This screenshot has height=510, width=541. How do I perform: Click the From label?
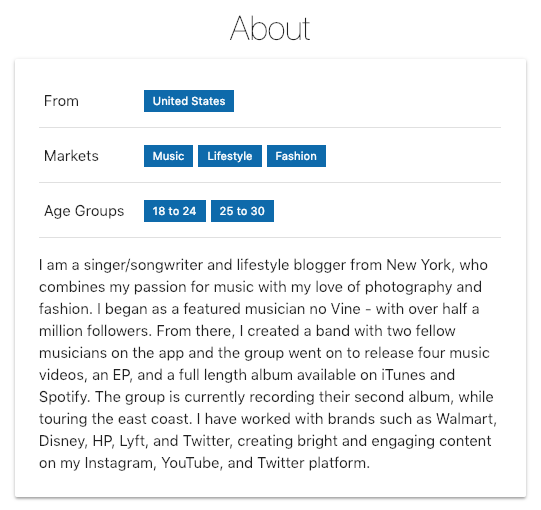61,101
